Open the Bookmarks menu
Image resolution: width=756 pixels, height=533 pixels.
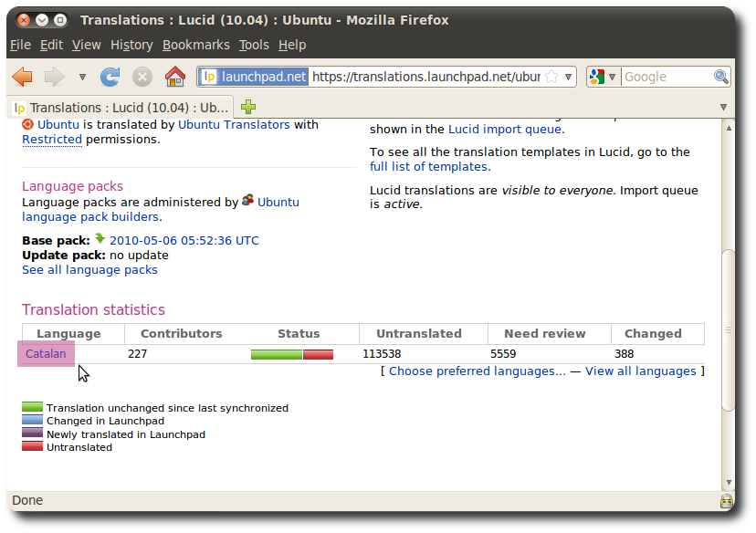point(195,45)
